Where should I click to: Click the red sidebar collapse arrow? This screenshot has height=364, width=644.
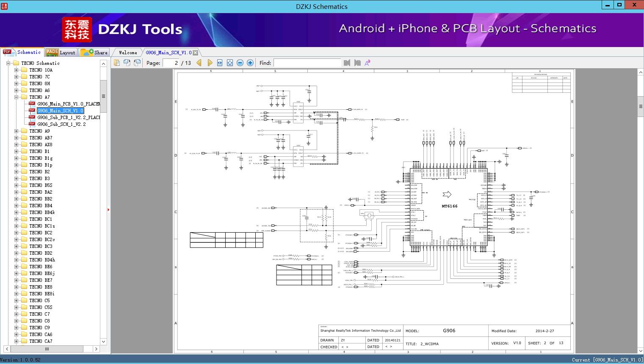[108, 210]
